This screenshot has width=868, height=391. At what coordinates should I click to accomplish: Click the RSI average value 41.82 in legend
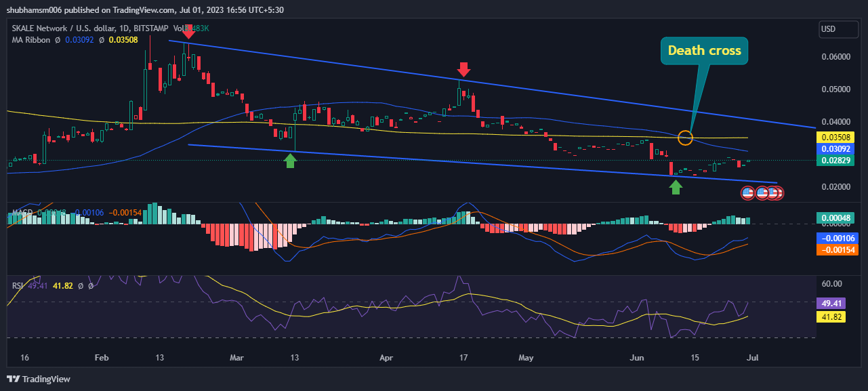(62, 286)
